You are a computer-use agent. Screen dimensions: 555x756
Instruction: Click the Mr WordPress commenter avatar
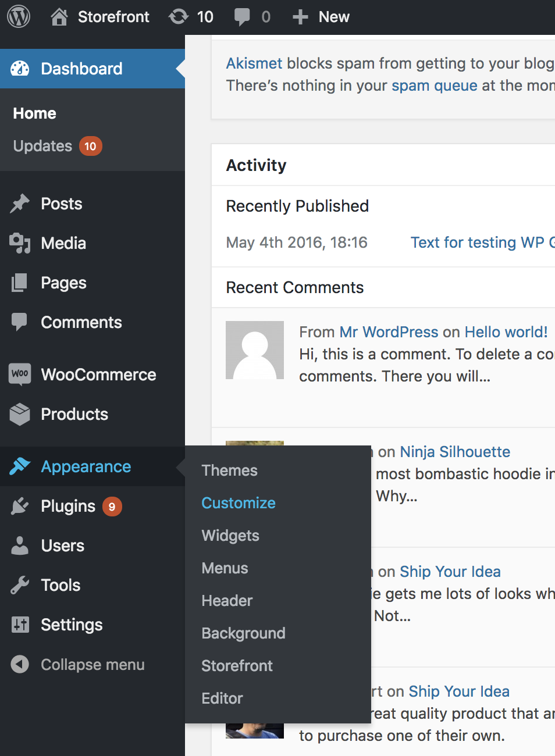coord(255,350)
